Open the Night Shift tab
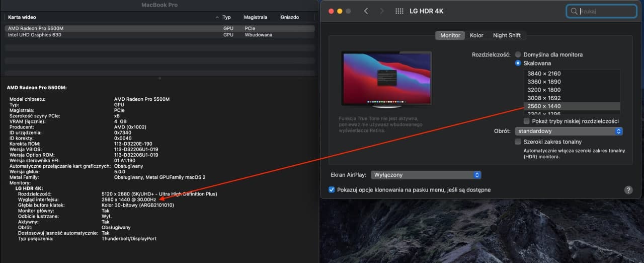 pyautogui.click(x=507, y=35)
